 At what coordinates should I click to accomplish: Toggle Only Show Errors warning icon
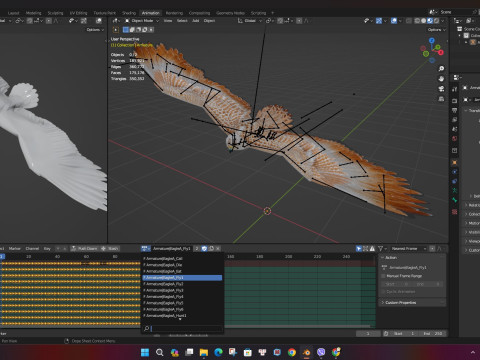[x=372, y=249]
